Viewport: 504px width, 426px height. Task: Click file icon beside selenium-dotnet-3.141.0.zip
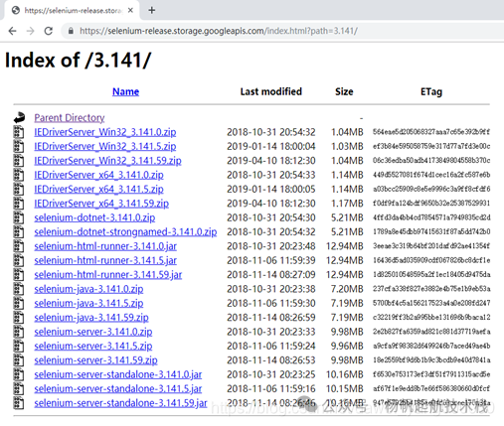pyautogui.click(x=19, y=217)
